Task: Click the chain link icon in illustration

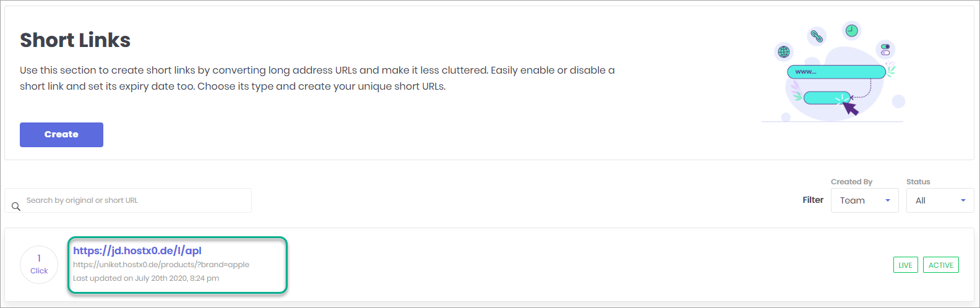Action: click(817, 36)
